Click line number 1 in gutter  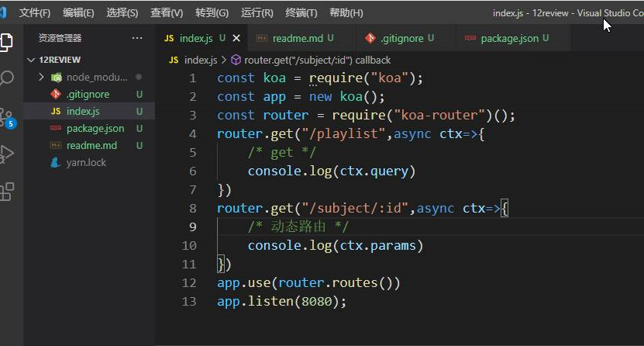tap(193, 78)
